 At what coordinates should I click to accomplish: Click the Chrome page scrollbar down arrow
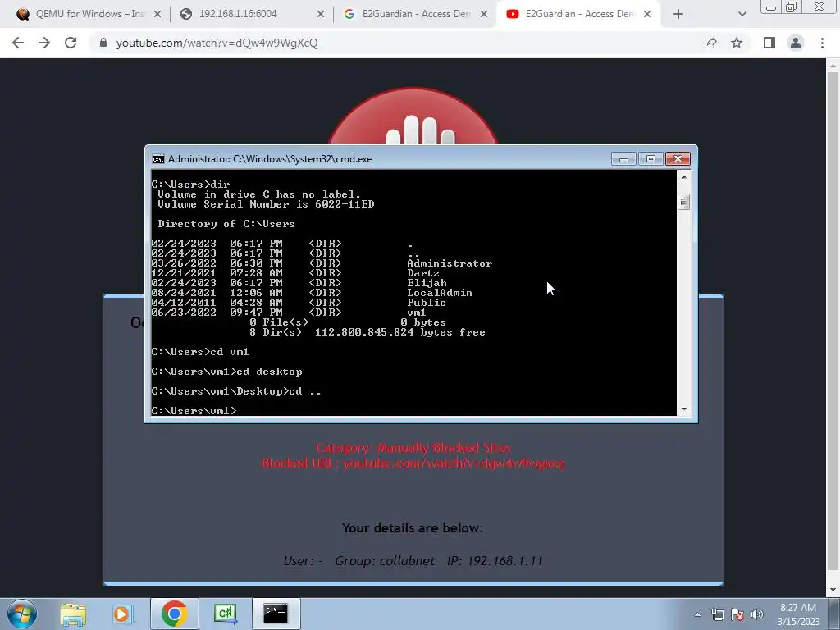click(833, 591)
